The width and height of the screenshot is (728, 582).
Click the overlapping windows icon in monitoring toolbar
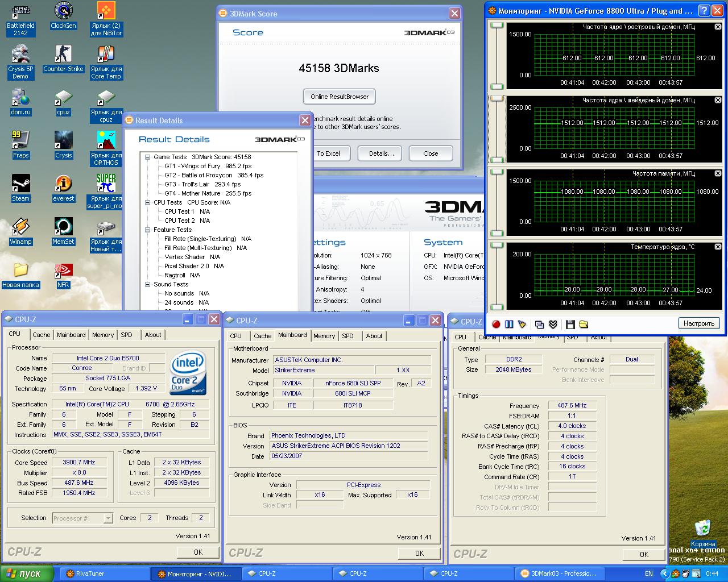tap(539, 324)
